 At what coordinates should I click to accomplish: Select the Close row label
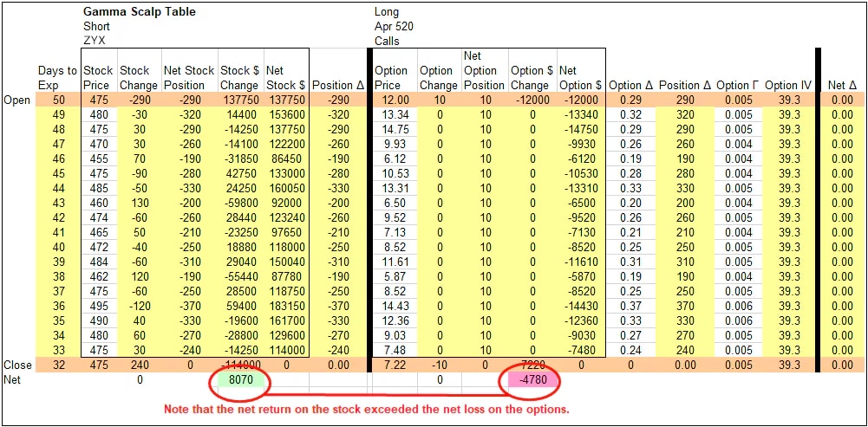click(x=18, y=366)
